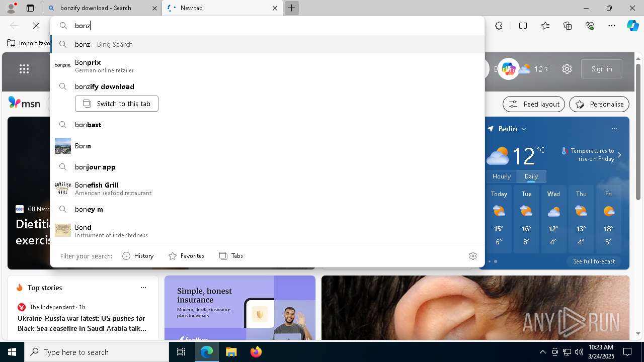Open Import favorites bookmark bar item
Screen dimensions: 644x362
pos(29,43)
